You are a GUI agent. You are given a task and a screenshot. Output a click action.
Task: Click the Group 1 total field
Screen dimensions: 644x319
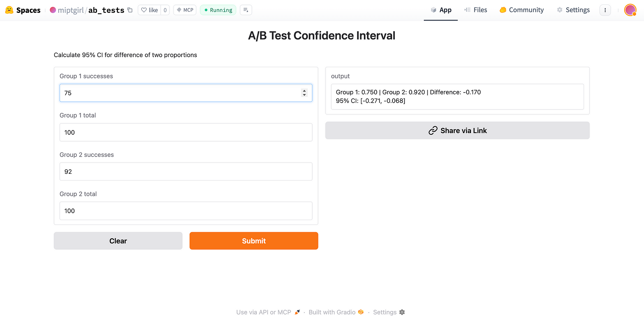(186, 132)
